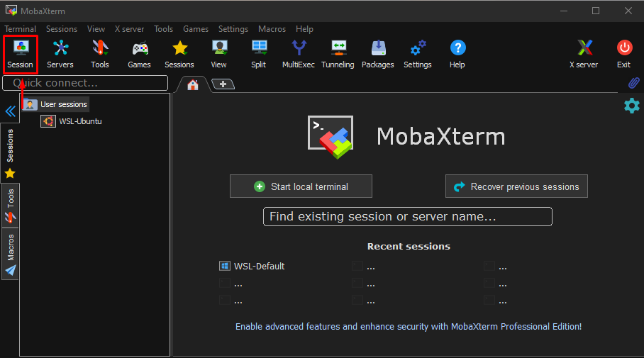Click the Quick connect input field

[x=85, y=83]
